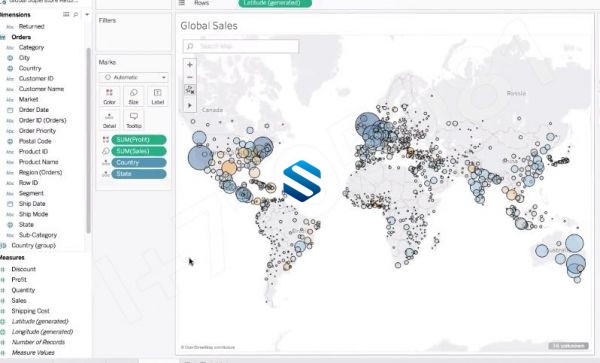Select the Segment dimension
This screenshot has width=600, height=363.
(31, 193)
